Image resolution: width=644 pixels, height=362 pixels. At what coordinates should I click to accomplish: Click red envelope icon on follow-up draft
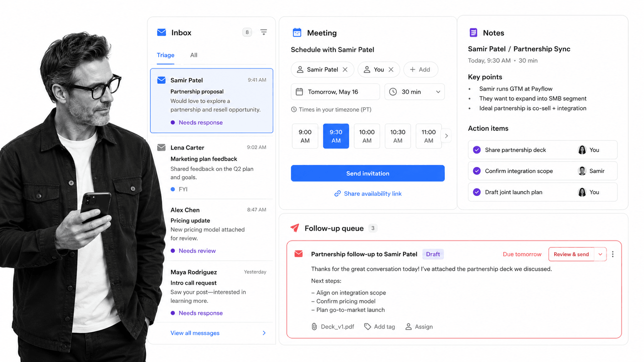tap(299, 254)
